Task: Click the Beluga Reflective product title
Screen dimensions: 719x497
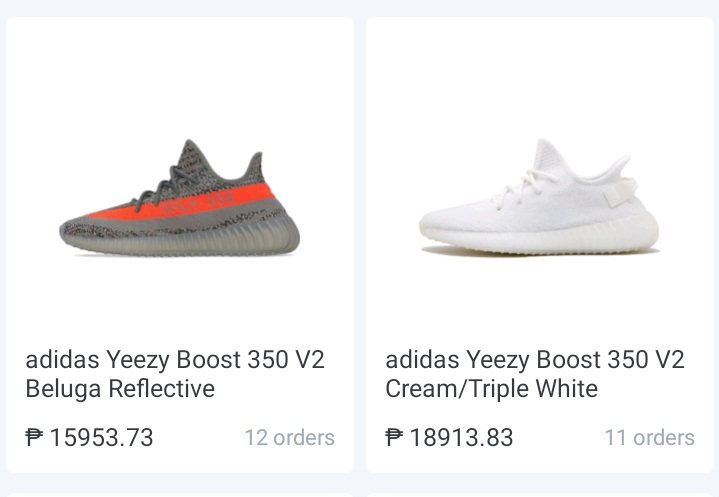Action: 174,374
